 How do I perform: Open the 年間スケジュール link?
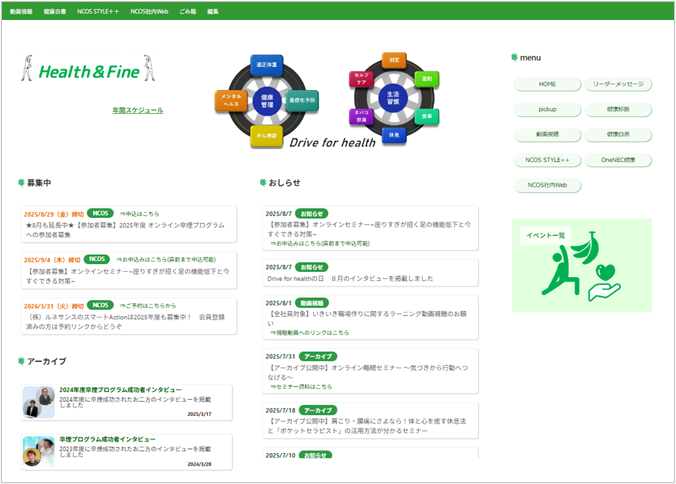pyautogui.click(x=137, y=110)
